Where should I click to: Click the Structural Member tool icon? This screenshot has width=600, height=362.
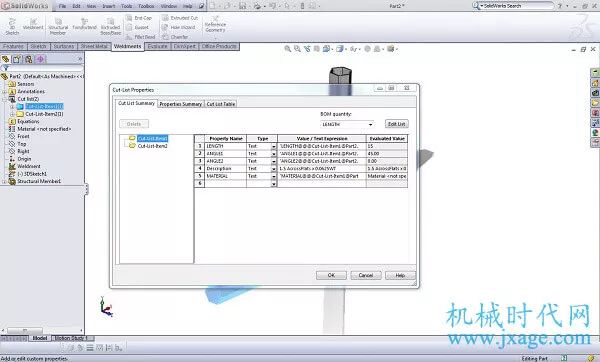click(58, 22)
